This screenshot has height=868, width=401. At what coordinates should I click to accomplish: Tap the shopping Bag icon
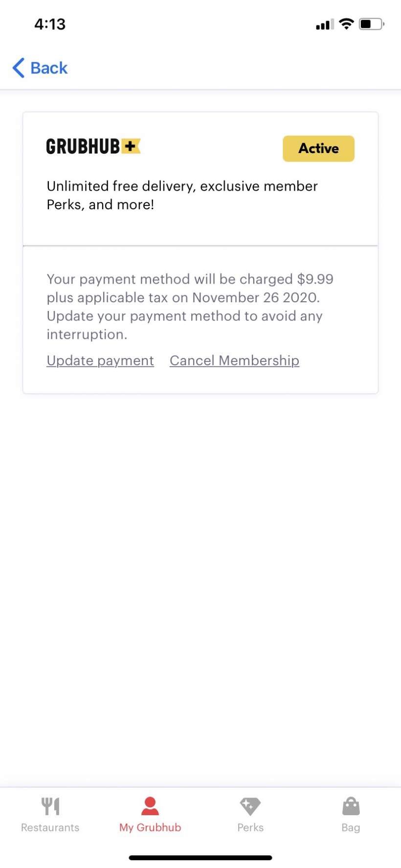pos(351,806)
